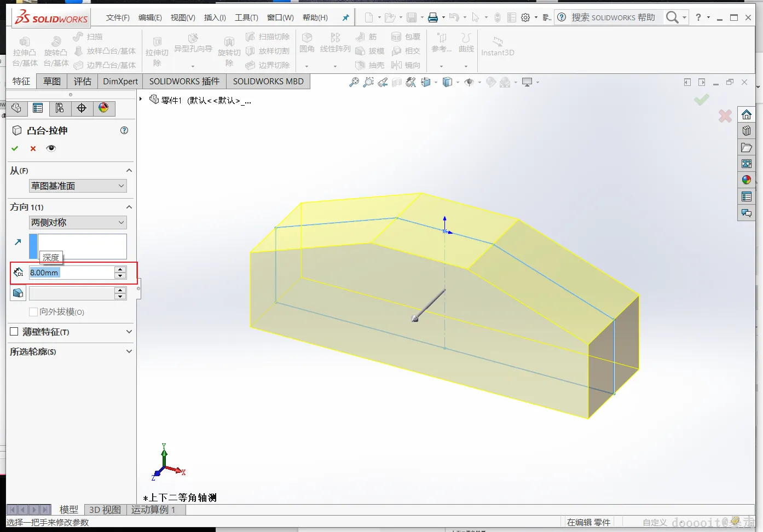Open the dropdown arrow under 线性阵列
Screen dimensions: 763x532
coord(335,66)
